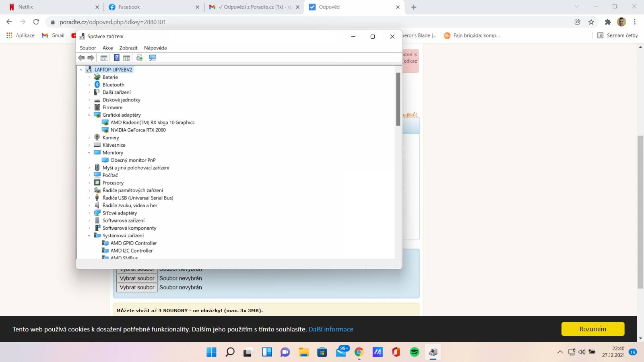Click the Počítač category icon
Viewport: 644px width, 362px height.
(97, 175)
